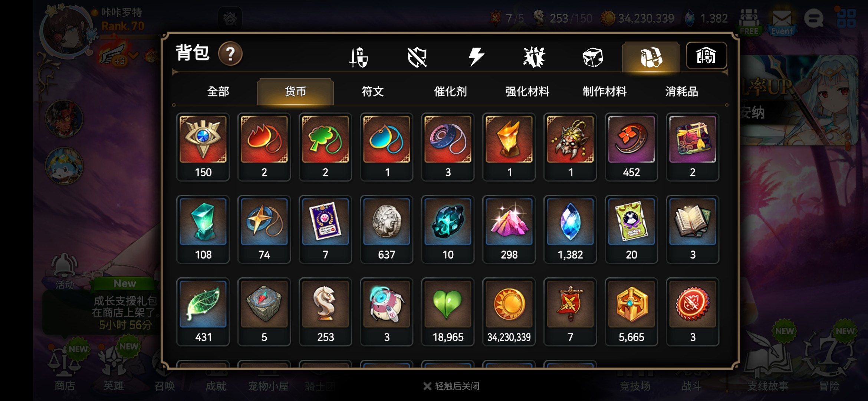Viewport: 868px width, 401px height.
Task: Select the silver coin item with 637
Action: (x=387, y=229)
